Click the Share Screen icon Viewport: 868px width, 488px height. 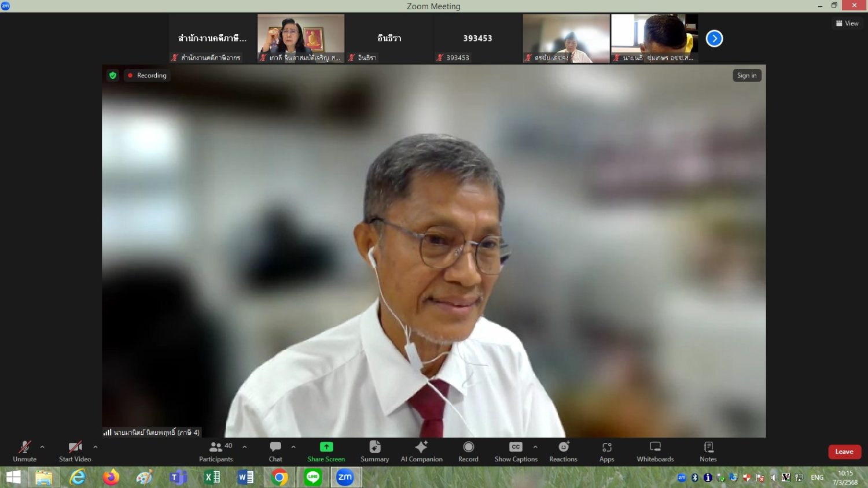point(326,447)
